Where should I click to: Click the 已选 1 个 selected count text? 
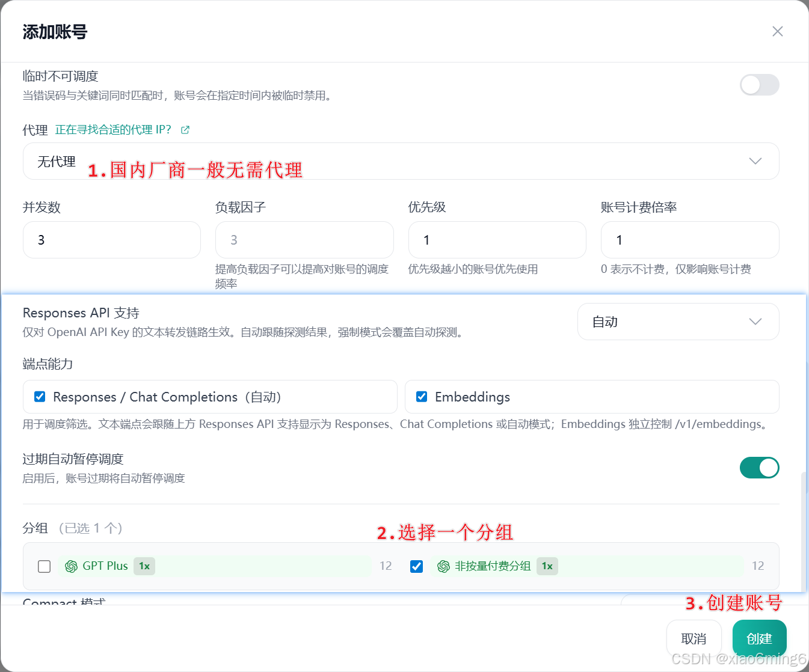[x=90, y=528]
